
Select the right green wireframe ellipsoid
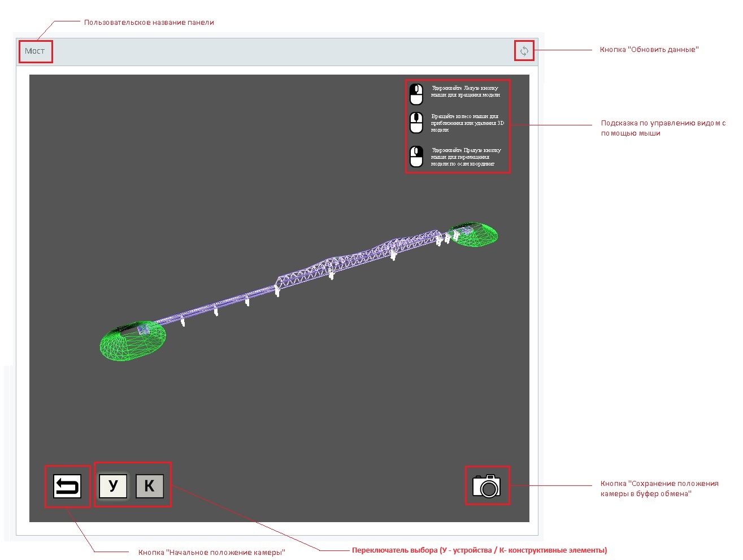point(473,235)
